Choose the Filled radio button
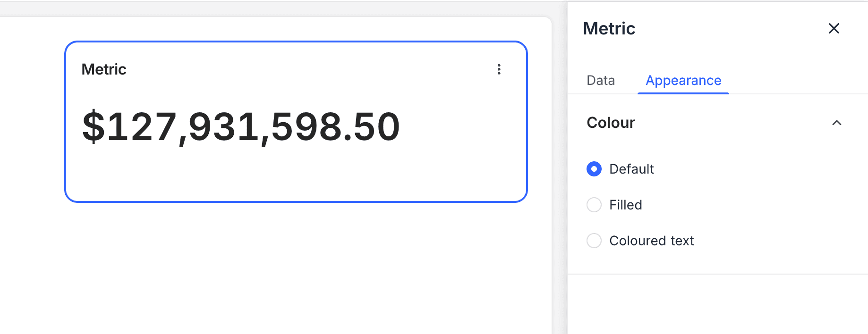This screenshot has height=334, width=868. [594, 205]
